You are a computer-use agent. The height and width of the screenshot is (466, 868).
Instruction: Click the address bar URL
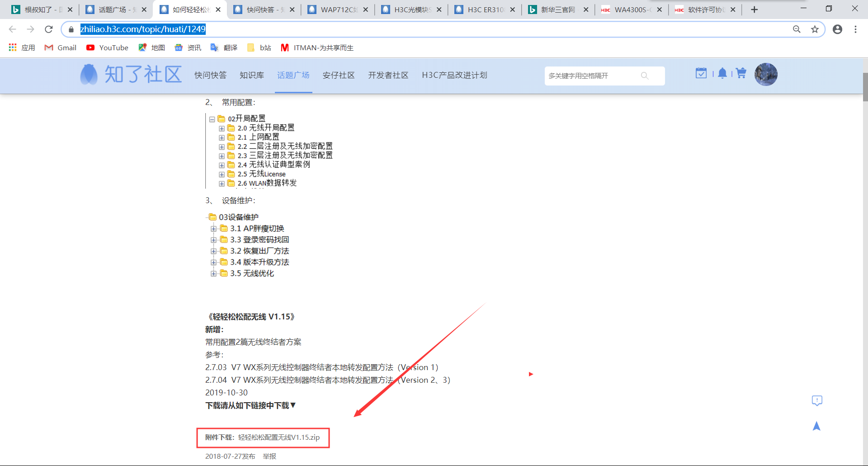point(143,29)
